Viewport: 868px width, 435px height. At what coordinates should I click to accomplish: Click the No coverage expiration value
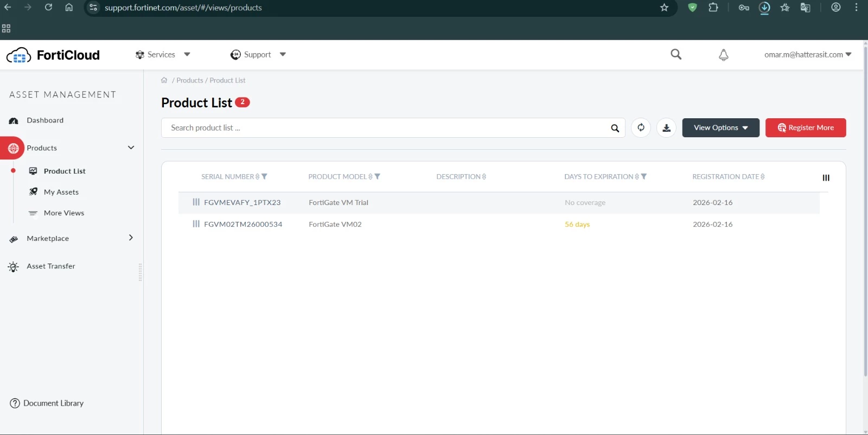point(585,202)
